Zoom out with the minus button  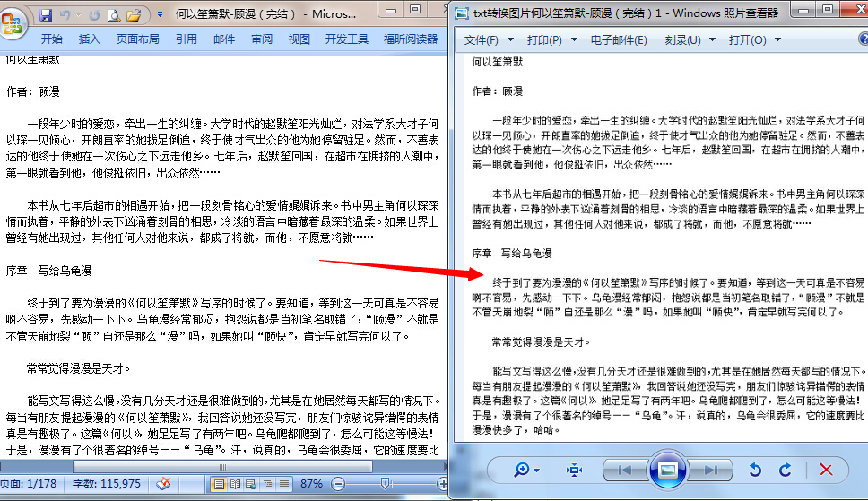tap(338, 484)
